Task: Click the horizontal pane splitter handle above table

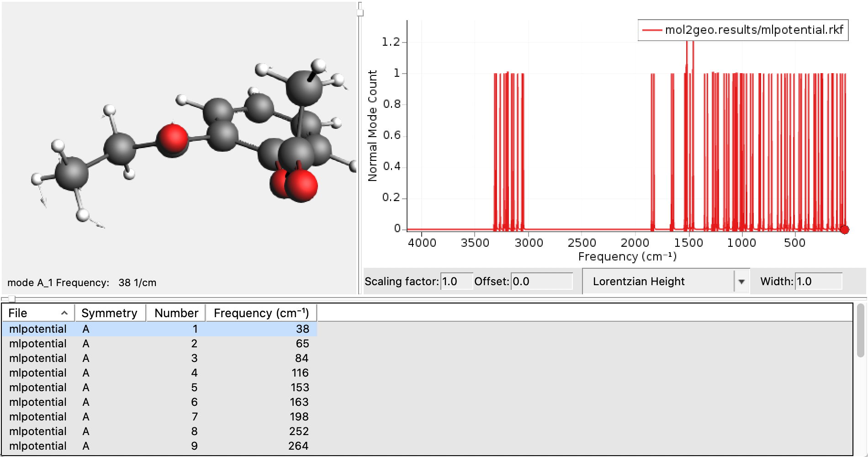Action: (12, 299)
